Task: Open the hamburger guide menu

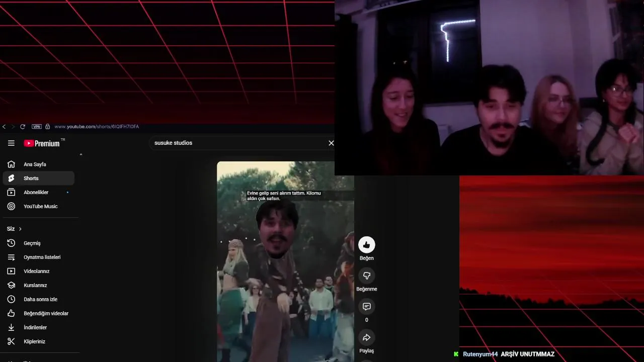Action: pyautogui.click(x=11, y=143)
